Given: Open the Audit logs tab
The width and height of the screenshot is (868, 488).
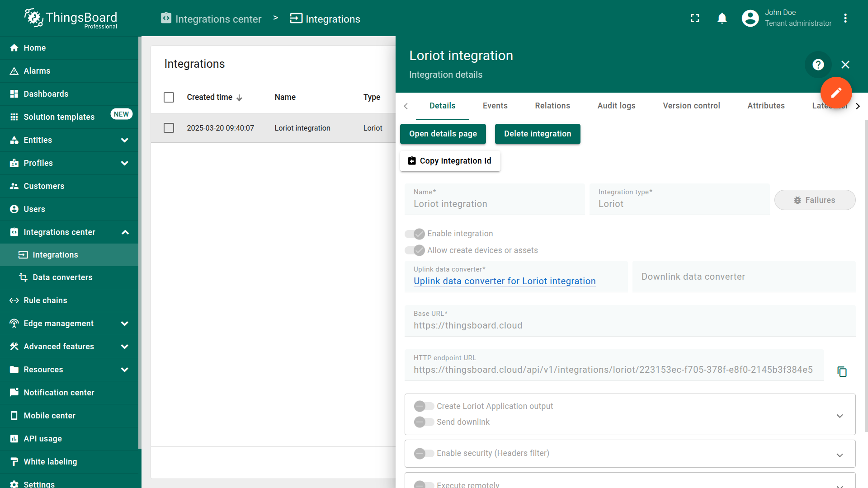Looking at the screenshot, I should (x=616, y=106).
